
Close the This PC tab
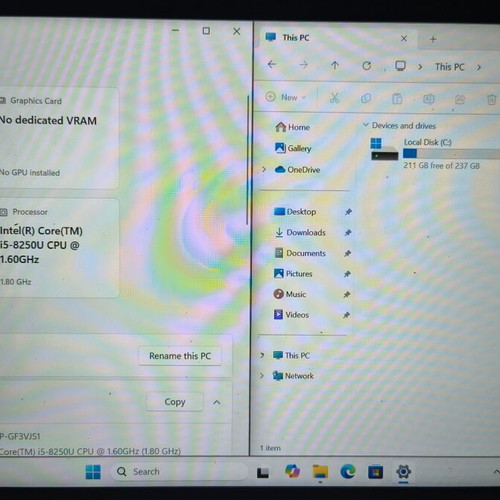pyautogui.click(x=404, y=39)
